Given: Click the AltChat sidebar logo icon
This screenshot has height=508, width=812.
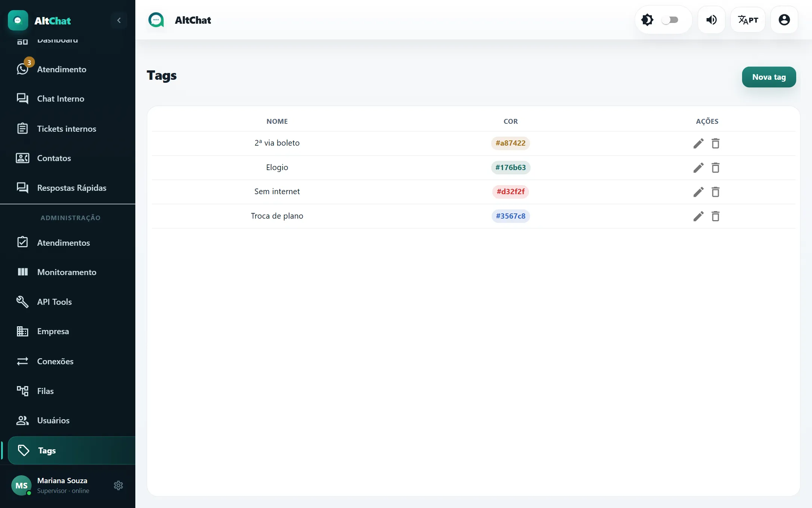Looking at the screenshot, I should 18,20.
